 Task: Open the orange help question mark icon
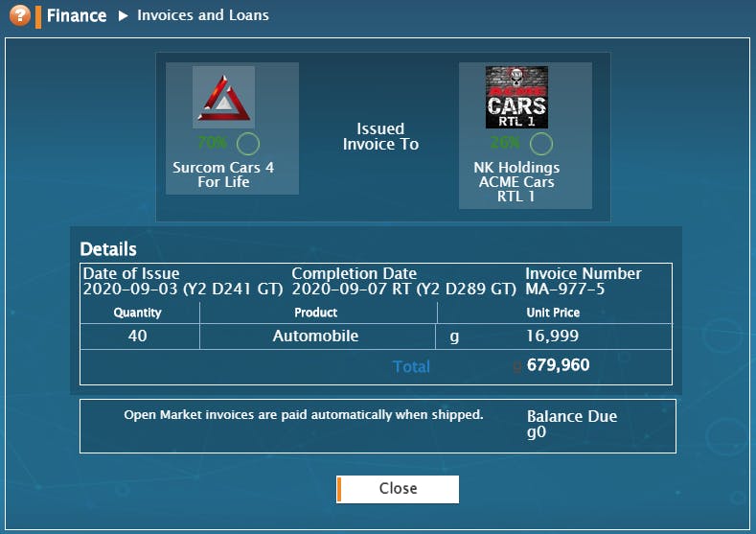[x=20, y=15]
